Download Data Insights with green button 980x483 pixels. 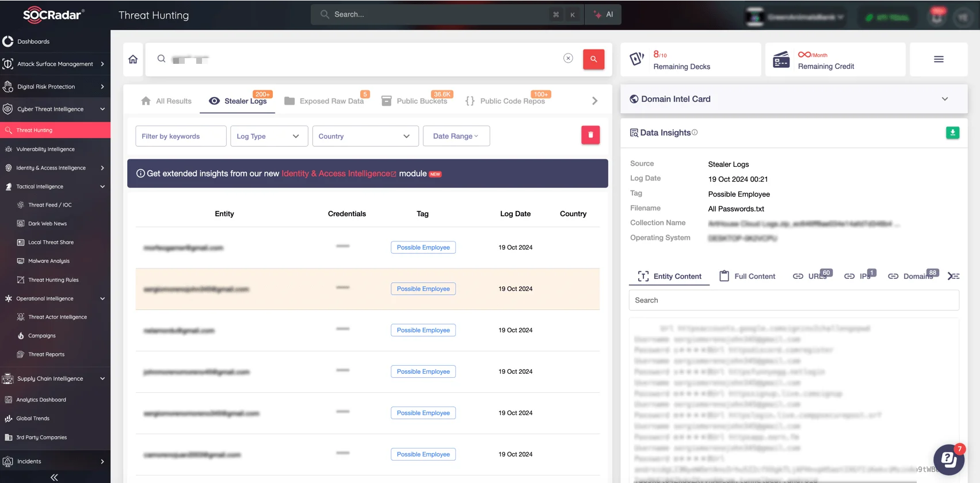[952, 133]
